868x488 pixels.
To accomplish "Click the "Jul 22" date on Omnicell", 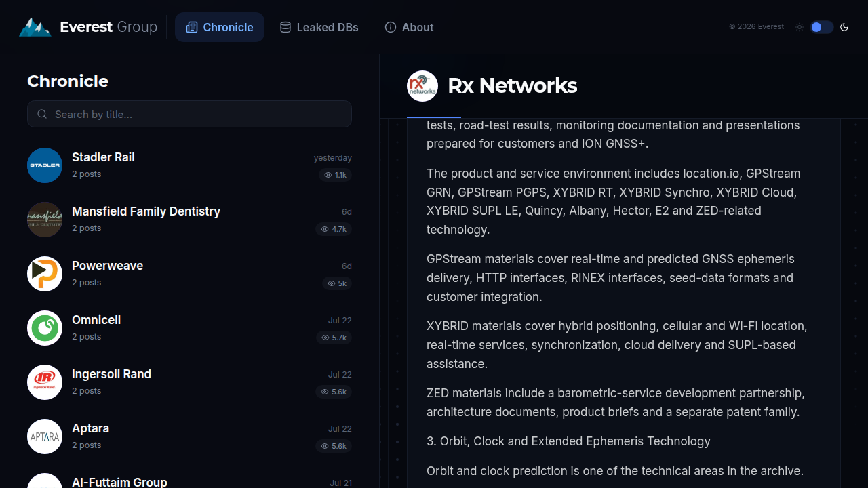I will [340, 321].
